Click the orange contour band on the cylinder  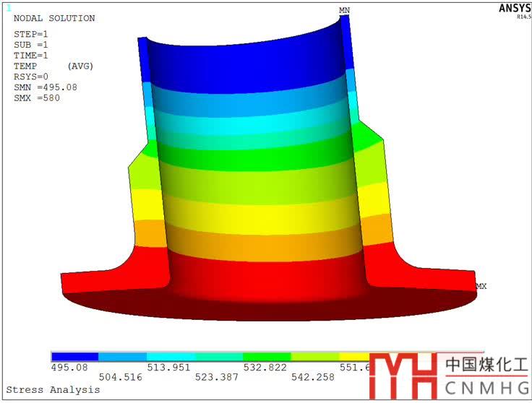coord(265,247)
